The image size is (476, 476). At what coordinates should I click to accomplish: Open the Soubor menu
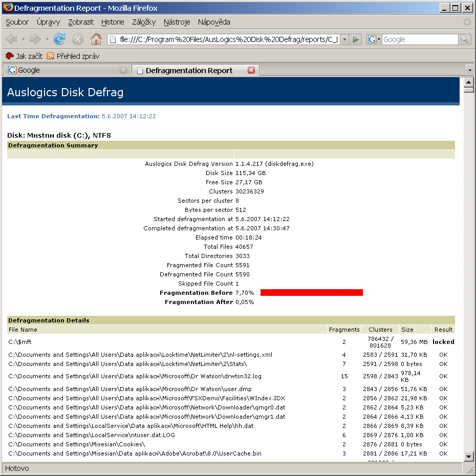click(17, 22)
